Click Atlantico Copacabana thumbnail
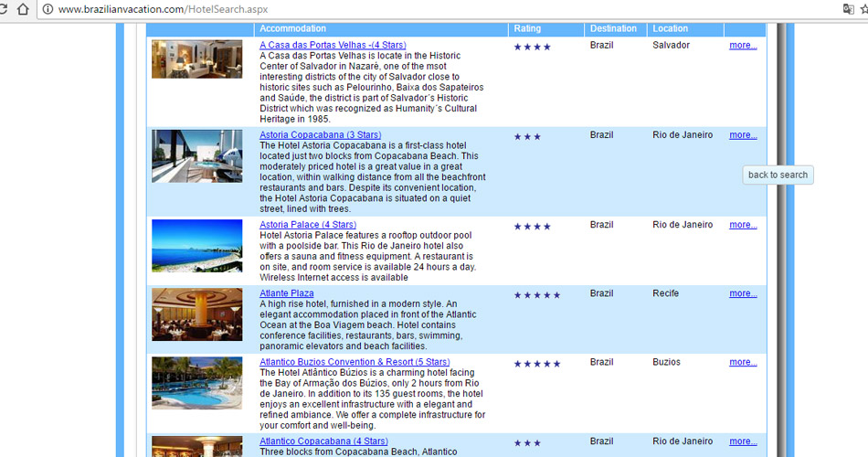This screenshot has width=868, height=457. pyautogui.click(x=197, y=446)
